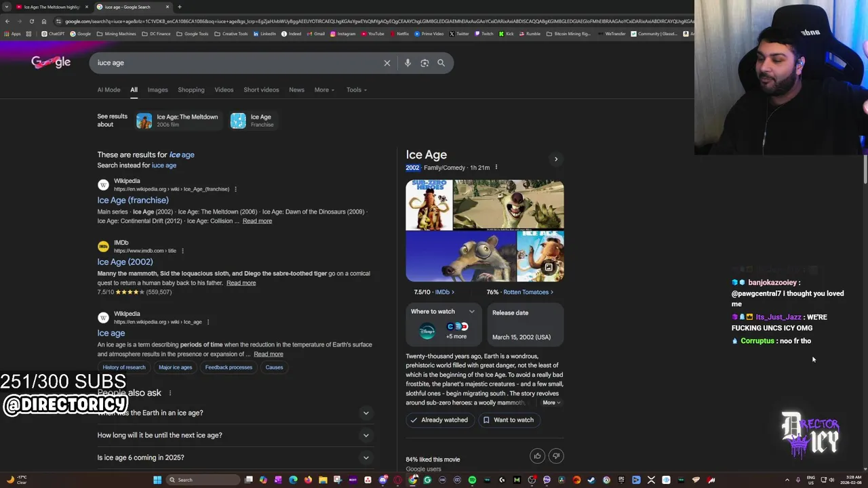Viewport: 868px width, 488px height.
Task: Open more options for IMDb result
Action: [x=182, y=251]
